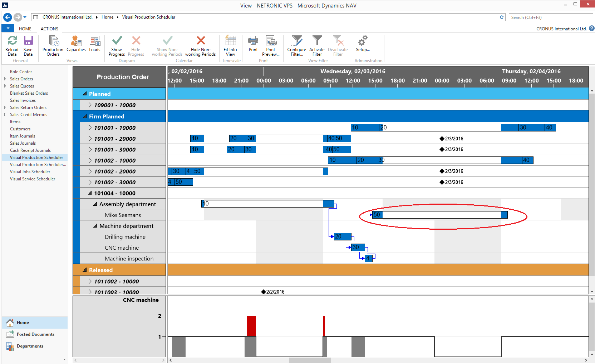
Task: Open Setup administration
Action: point(363,44)
